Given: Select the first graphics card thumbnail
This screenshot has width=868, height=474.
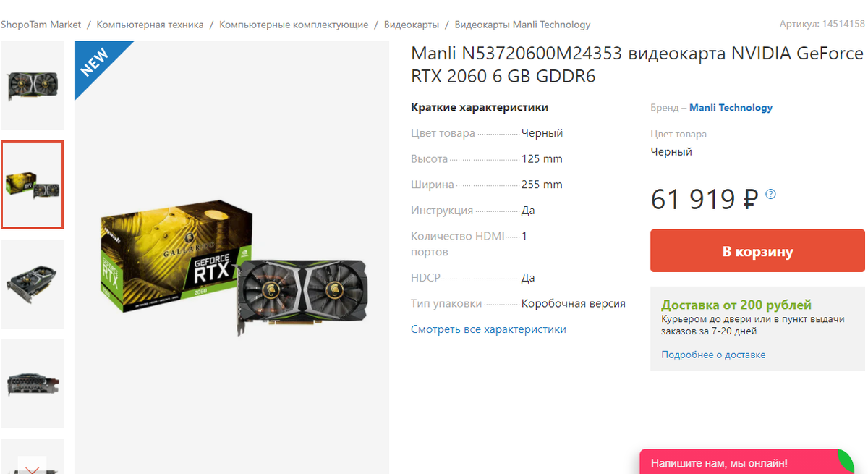Looking at the screenshot, I should (x=32, y=85).
